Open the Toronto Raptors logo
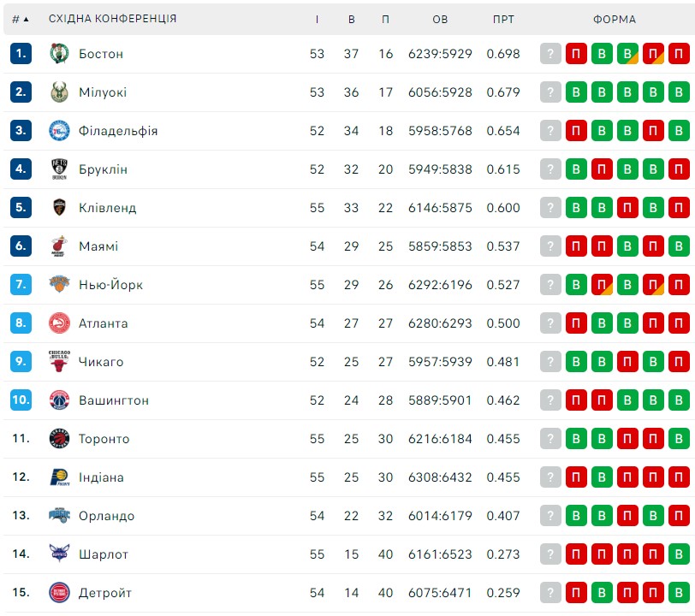 point(59,439)
